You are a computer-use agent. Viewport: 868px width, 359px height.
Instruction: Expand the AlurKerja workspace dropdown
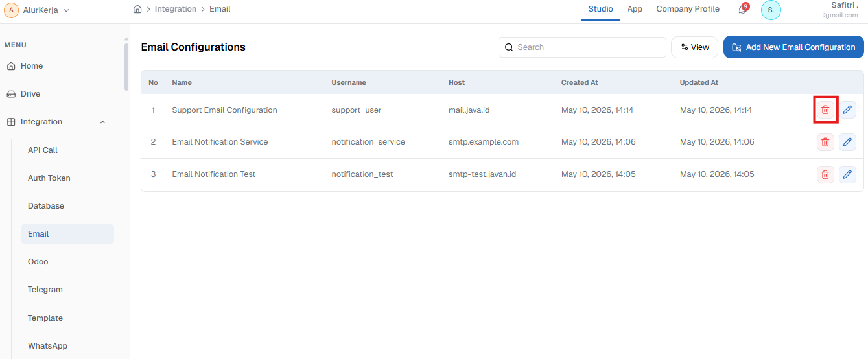pos(66,10)
